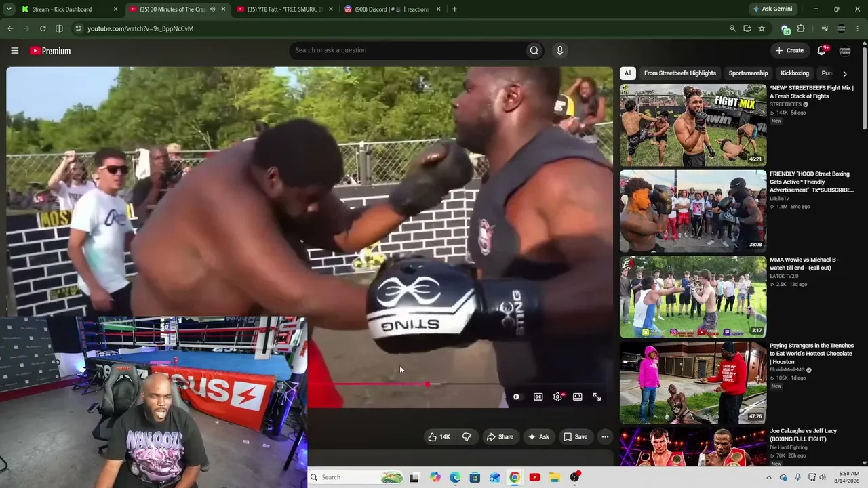
Task: Reload the current YouTube page
Action: (x=43, y=28)
